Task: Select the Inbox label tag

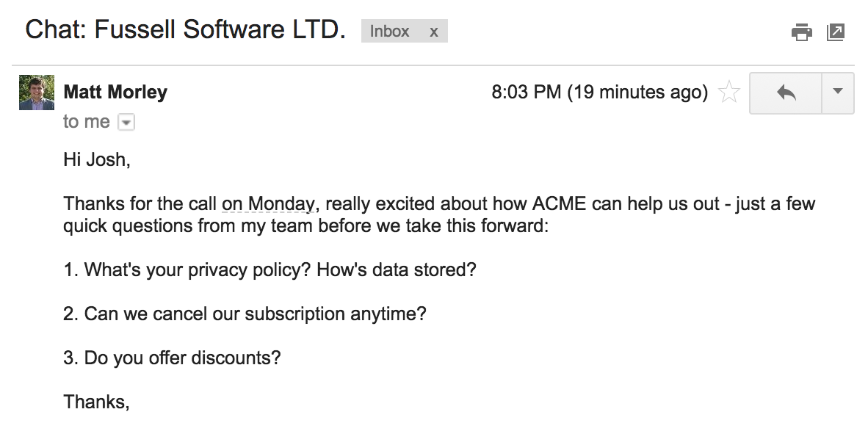Action: click(390, 31)
